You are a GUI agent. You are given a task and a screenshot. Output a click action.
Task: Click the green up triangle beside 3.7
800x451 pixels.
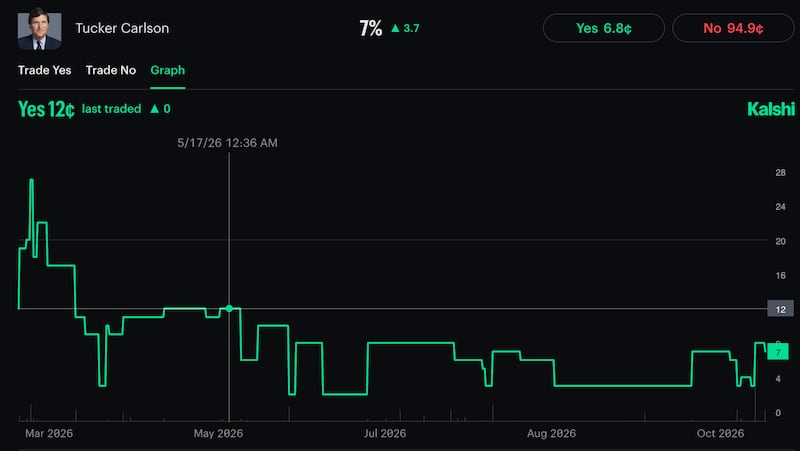395,28
